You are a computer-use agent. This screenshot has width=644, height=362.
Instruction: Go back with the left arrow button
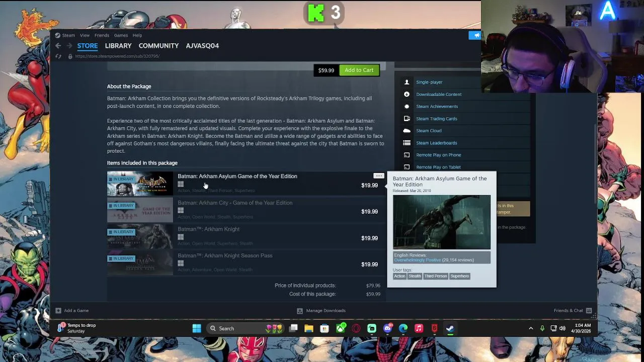[x=58, y=46]
